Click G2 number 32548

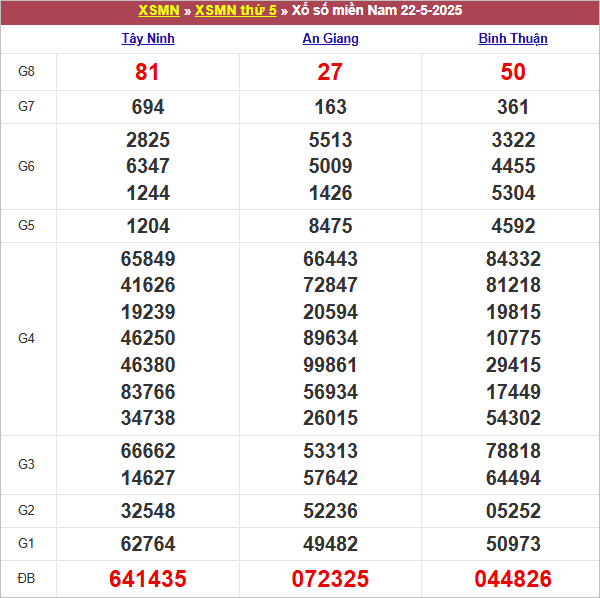[x=148, y=511]
